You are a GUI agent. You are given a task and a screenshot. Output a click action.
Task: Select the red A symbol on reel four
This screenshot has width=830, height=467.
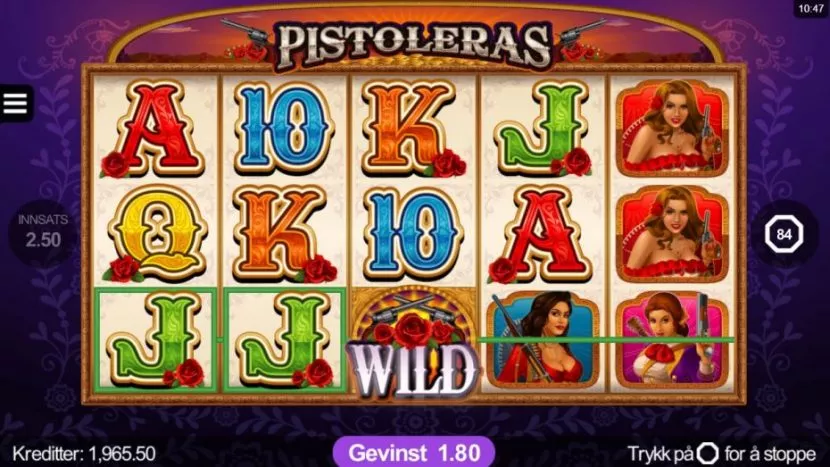point(541,235)
